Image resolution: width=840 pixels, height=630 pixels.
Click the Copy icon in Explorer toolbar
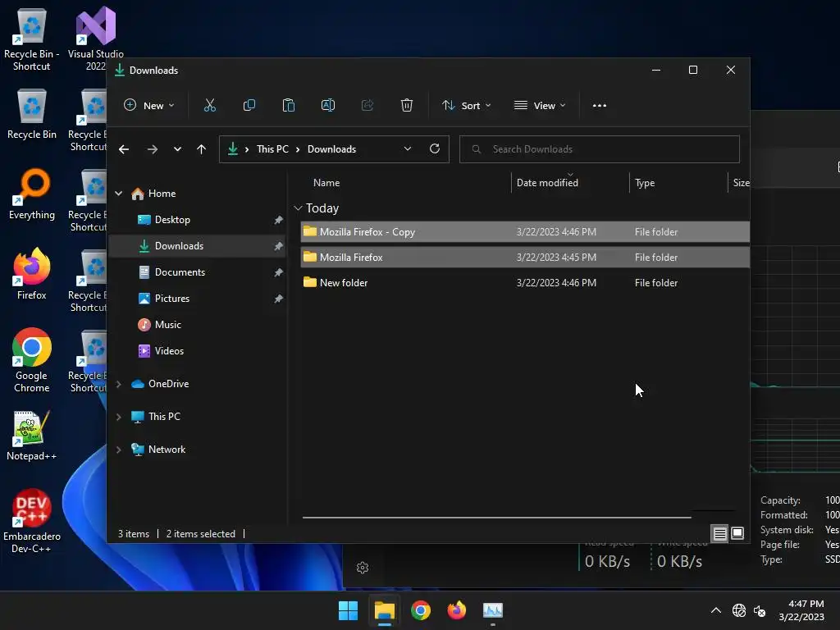click(249, 106)
